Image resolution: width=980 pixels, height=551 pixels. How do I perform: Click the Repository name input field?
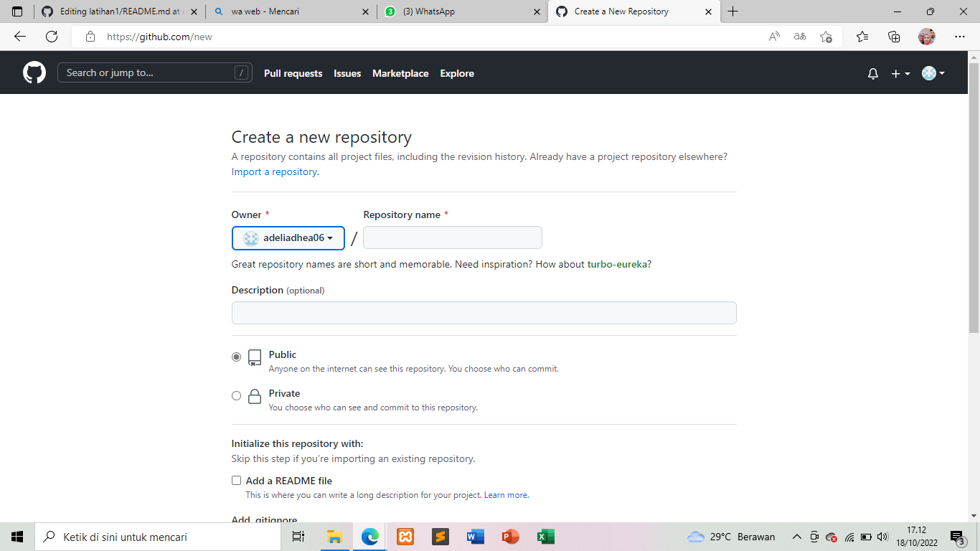click(452, 237)
